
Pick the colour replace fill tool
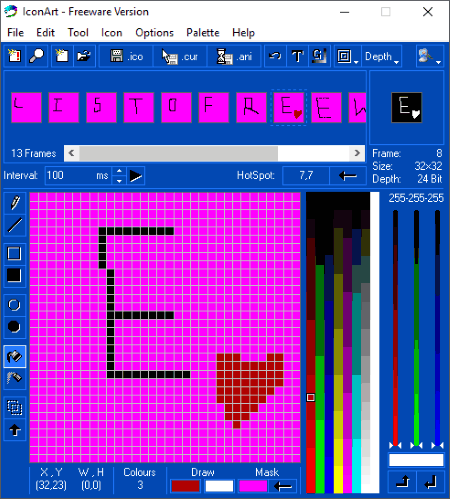click(14, 378)
